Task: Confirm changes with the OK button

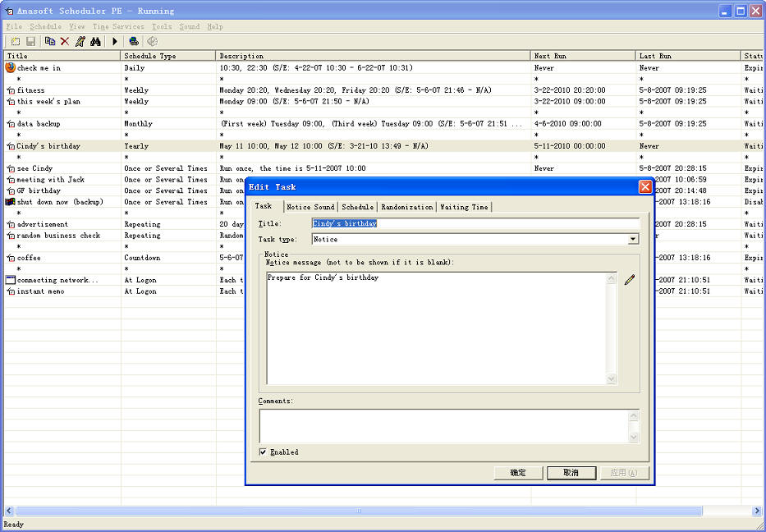Action: pyautogui.click(x=518, y=472)
